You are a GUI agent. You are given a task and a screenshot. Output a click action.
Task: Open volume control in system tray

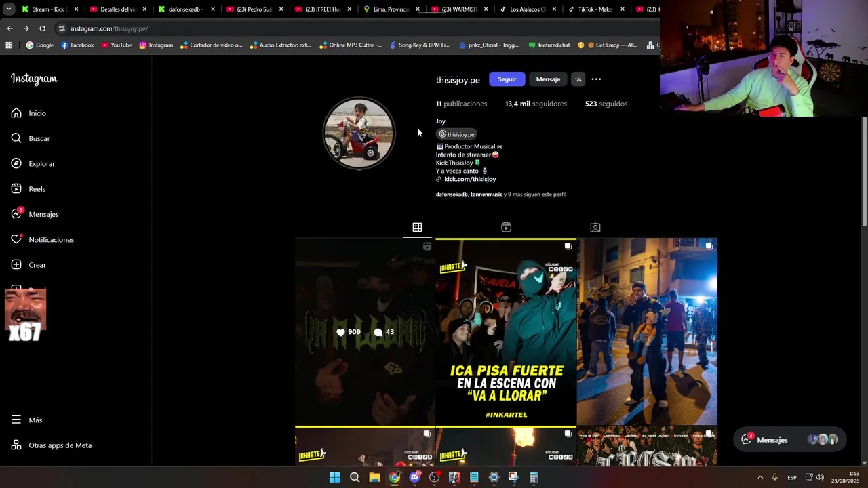tap(820, 477)
